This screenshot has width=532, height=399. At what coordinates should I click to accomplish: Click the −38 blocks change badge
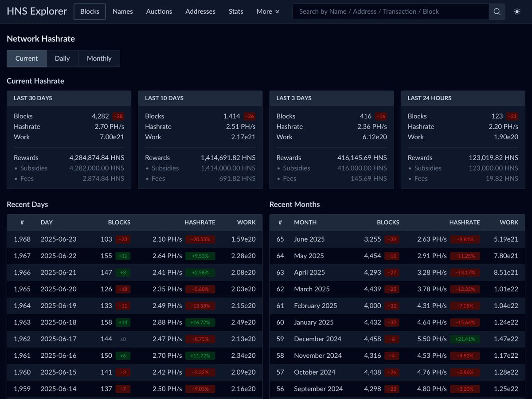(x=118, y=116)
